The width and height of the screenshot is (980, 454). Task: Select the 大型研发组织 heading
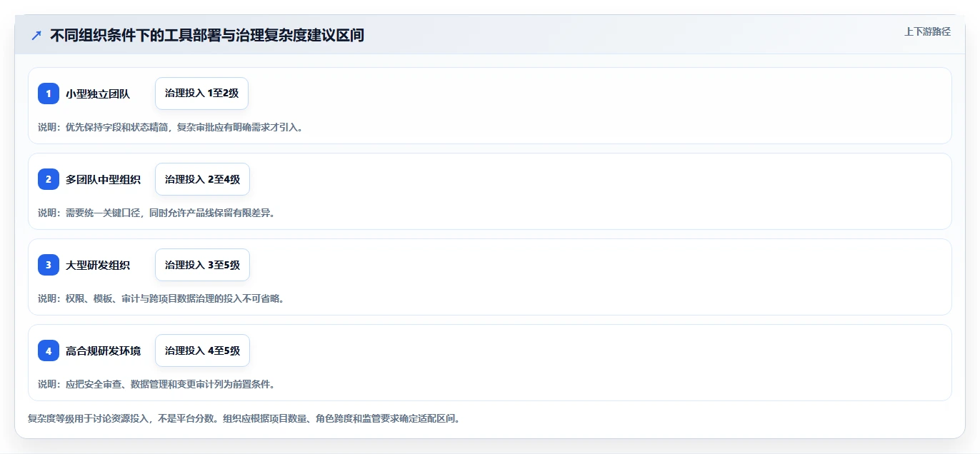click(98, 265)
